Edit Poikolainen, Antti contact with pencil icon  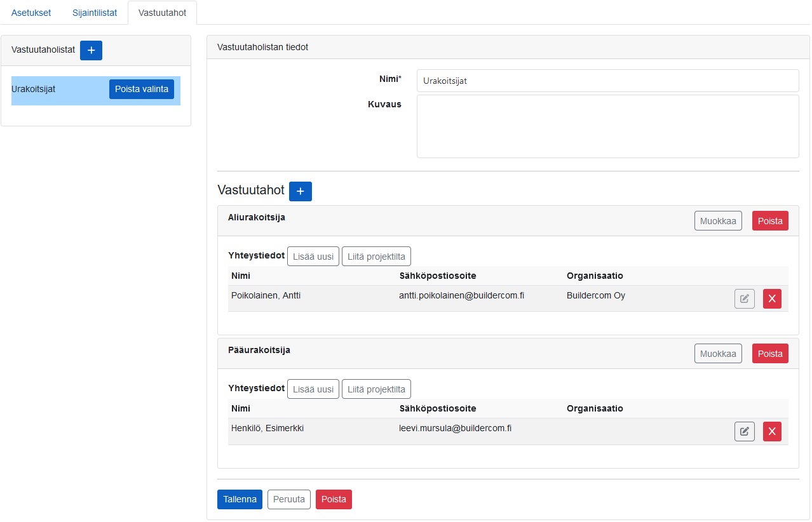click(x=745, y=298)
